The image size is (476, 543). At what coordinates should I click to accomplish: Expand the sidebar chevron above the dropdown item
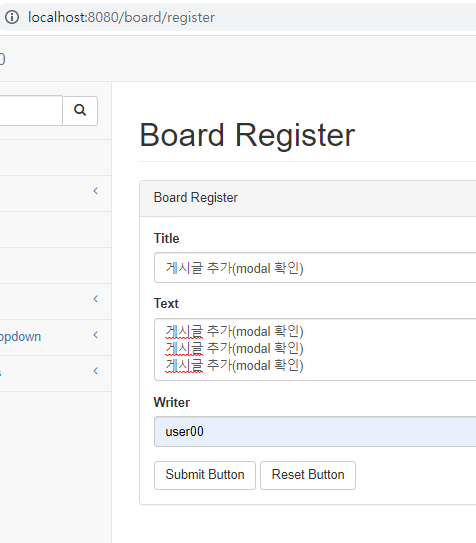(x=96, y=299)
